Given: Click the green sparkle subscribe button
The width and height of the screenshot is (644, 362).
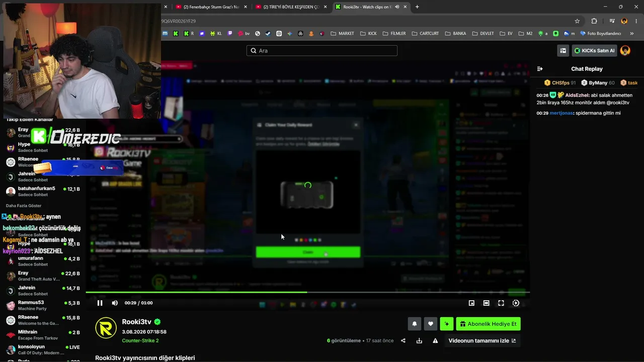Looking at the screenshot, I should 446,324.
